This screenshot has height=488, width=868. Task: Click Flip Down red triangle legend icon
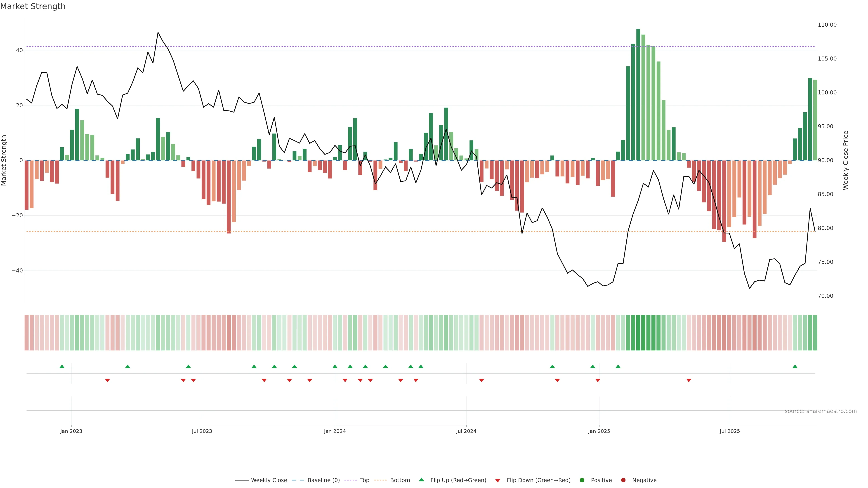(498, 481)
